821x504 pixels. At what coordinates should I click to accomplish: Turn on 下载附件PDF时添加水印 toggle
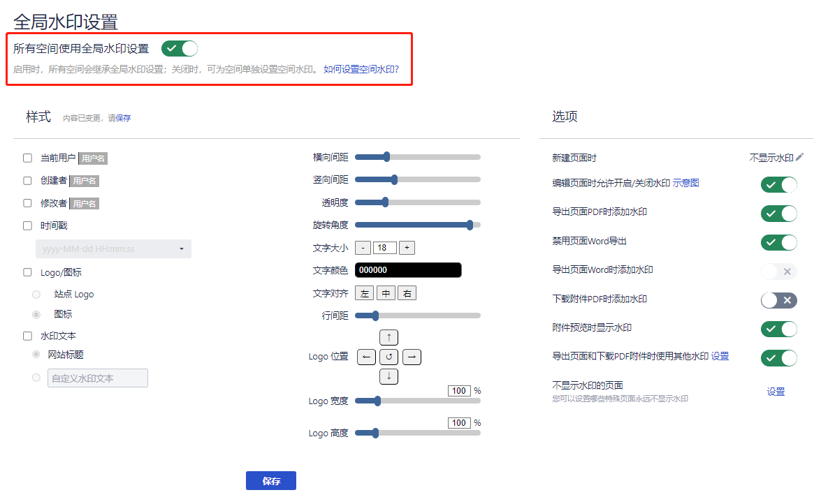778,300
